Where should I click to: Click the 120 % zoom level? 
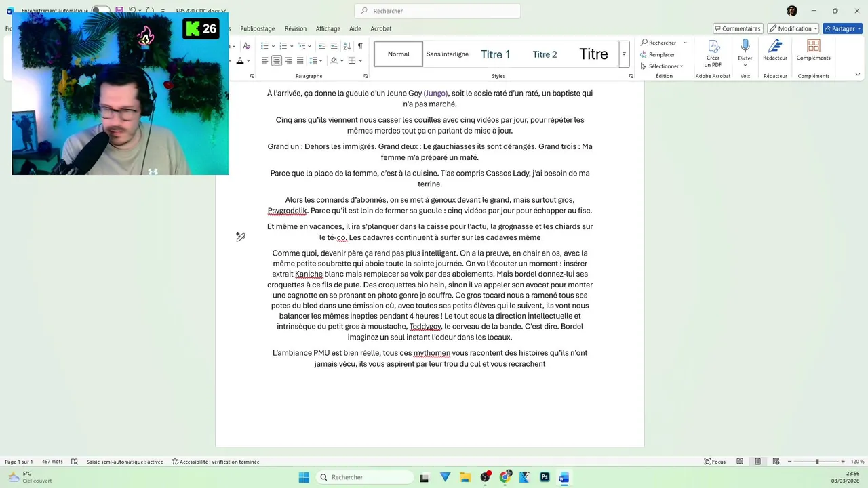pyautogui.click(x=856, y=462)
